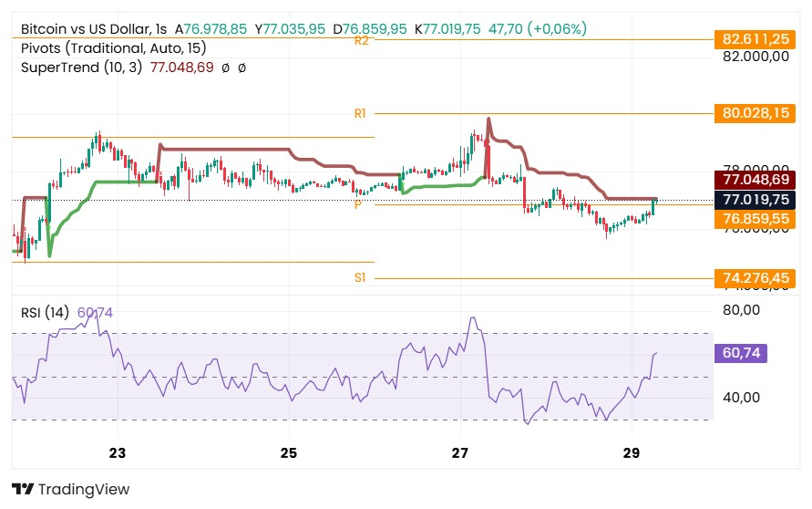Click the 40,00 RSI axis value
812x509 pixels.
pos(741,398)
